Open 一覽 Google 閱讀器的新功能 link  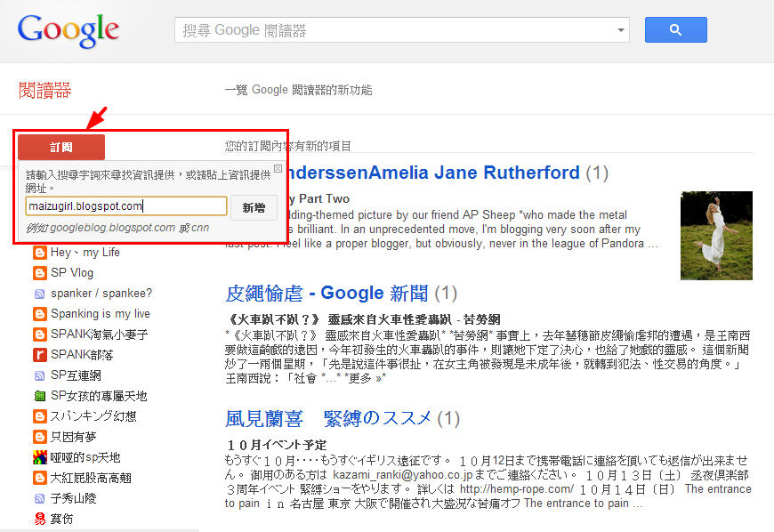click(x=298, y=90)
